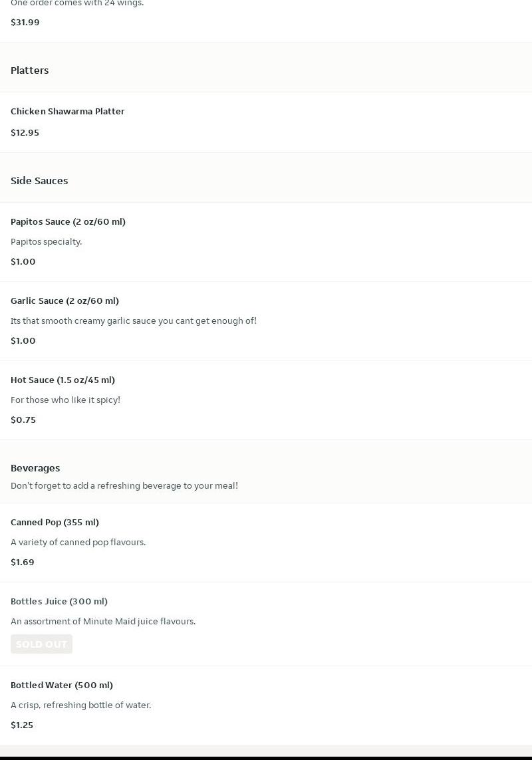Click the $1.69 canned pop price

pos(23,562)
